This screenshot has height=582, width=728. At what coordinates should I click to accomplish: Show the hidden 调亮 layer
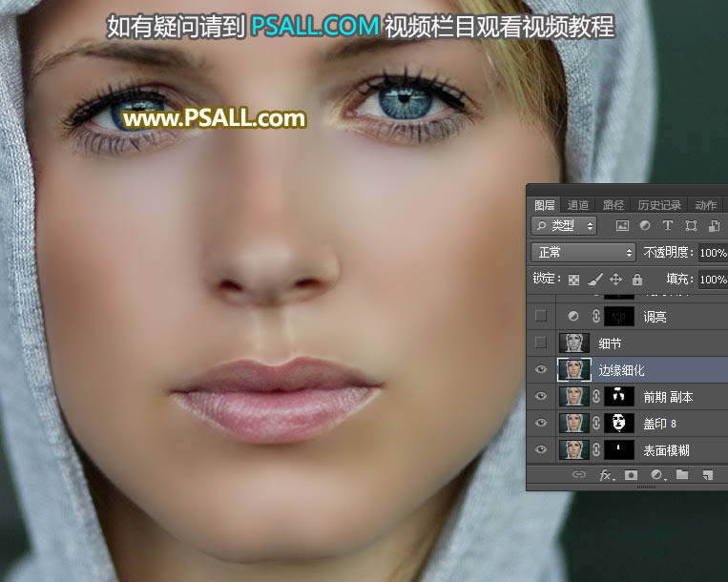pos(541,316)
